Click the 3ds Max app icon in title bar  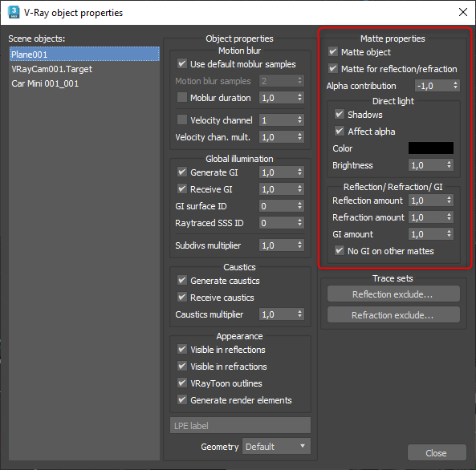coord(14,12)
